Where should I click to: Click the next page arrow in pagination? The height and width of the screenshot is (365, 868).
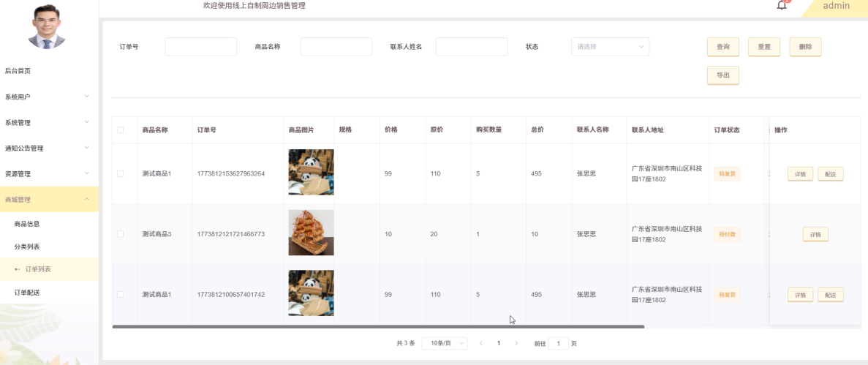(516, 343)
